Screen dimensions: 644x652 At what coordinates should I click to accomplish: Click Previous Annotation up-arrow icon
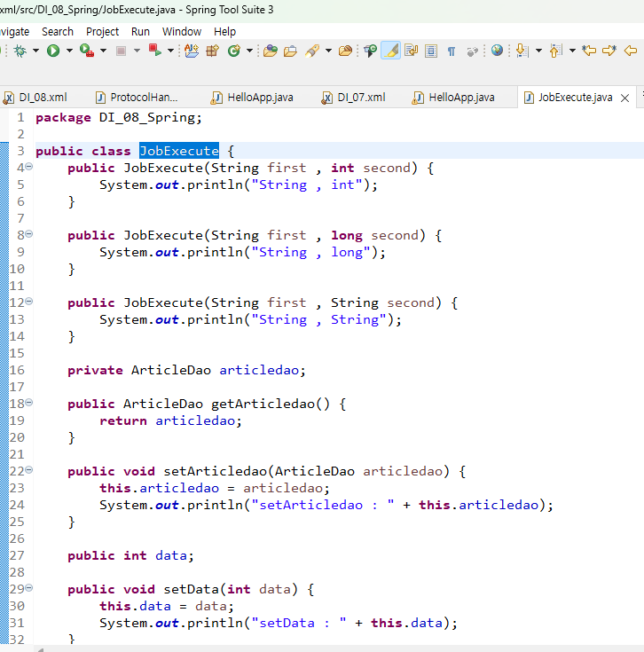555,51
